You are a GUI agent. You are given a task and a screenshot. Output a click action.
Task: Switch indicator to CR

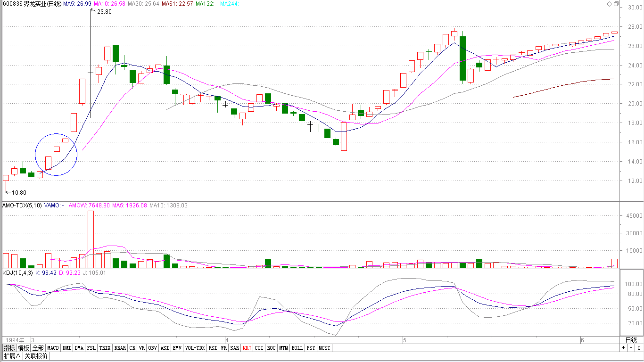click(x=132, y=348)
